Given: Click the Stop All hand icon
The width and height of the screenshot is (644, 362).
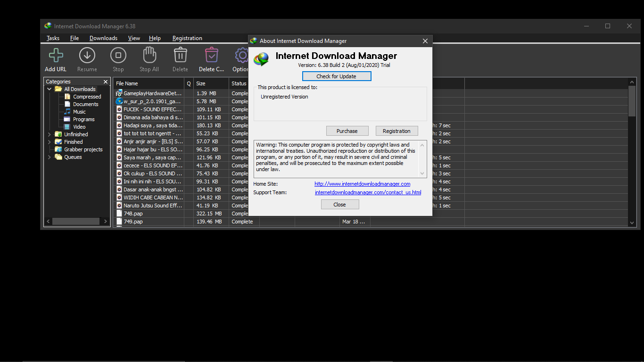Looking at the screenshot, I should coord(149,55).
